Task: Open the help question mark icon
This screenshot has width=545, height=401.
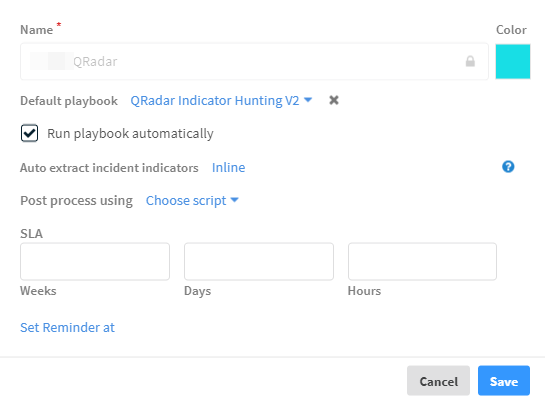Action: (x=508, y=167)
